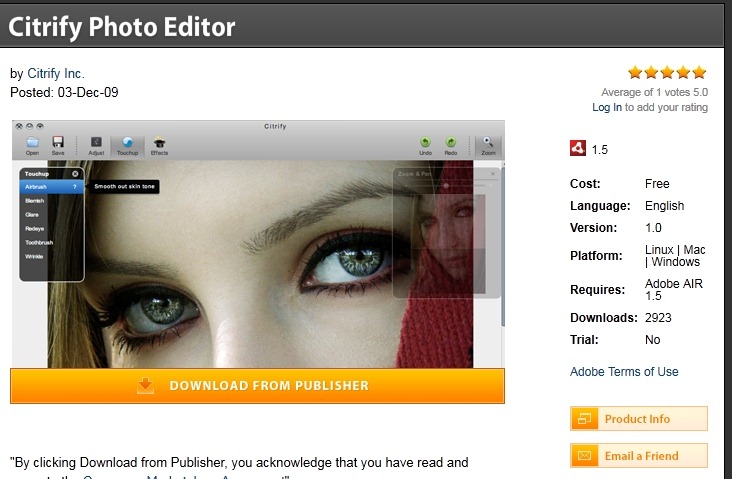732x479 pixels.
Task: Click the Save floppy disk icon
Action: pyautogui.click(x=58, y=142)
